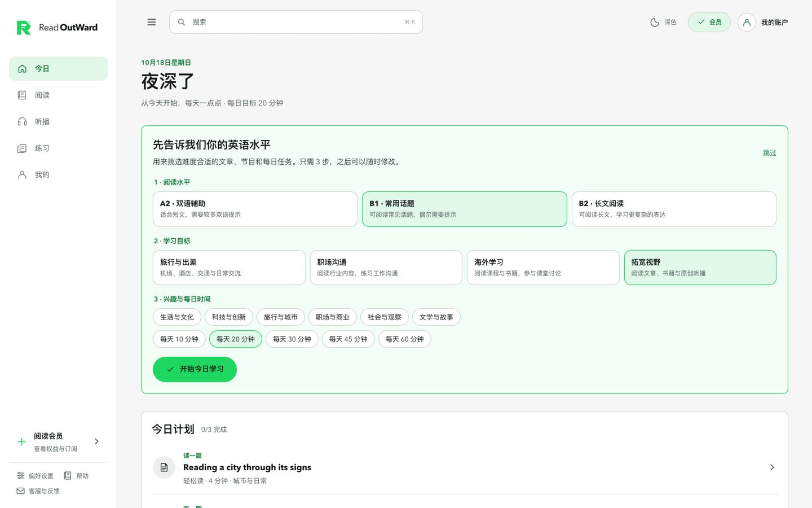Set daily time to 每天 30 分钟

coord(292,339)
